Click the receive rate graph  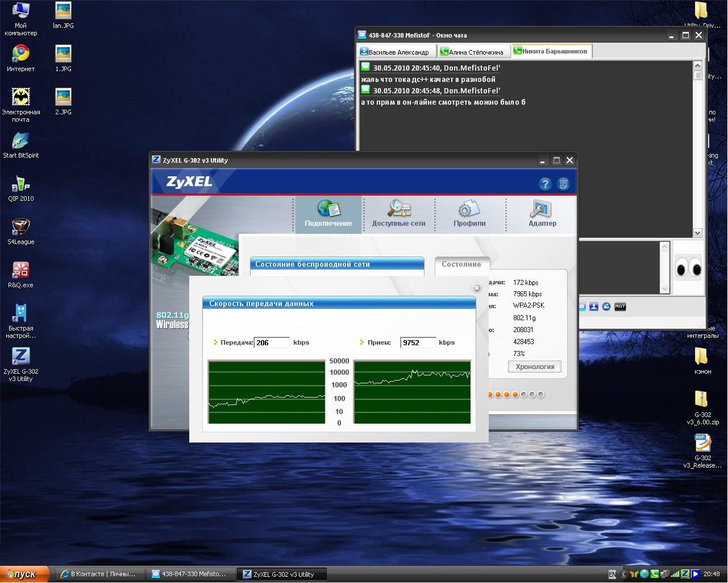pyautogui.click(x=413, y=392)
